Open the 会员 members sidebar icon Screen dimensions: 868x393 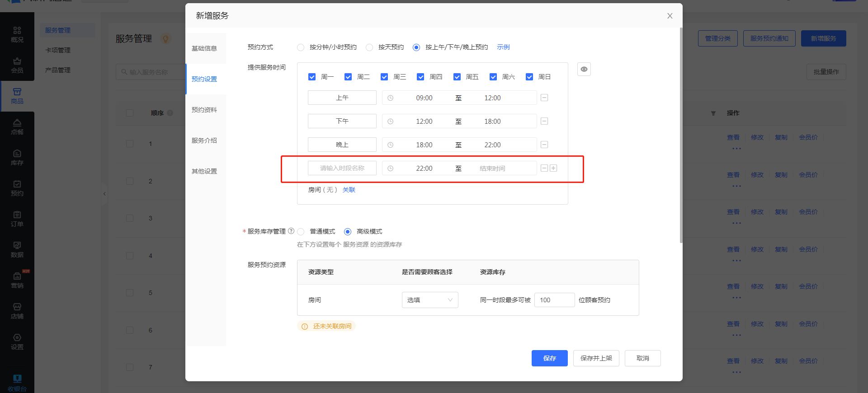(x=17, y=65)
